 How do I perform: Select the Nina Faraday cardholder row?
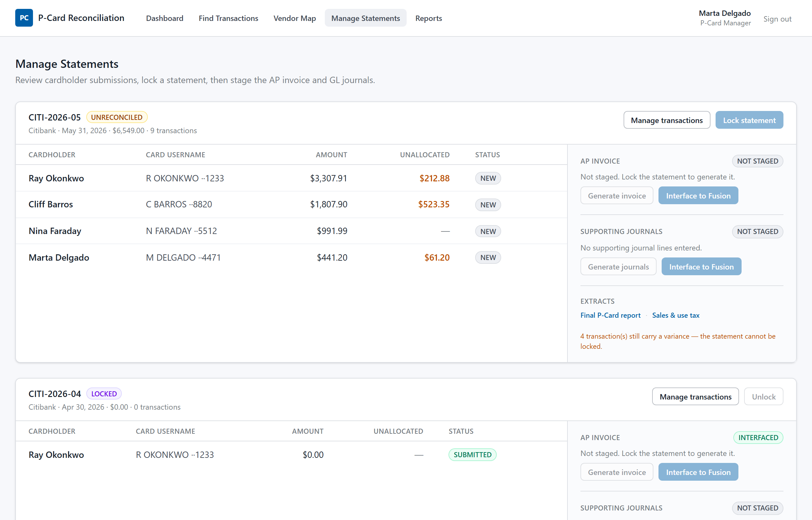click(x=291, y=231)
